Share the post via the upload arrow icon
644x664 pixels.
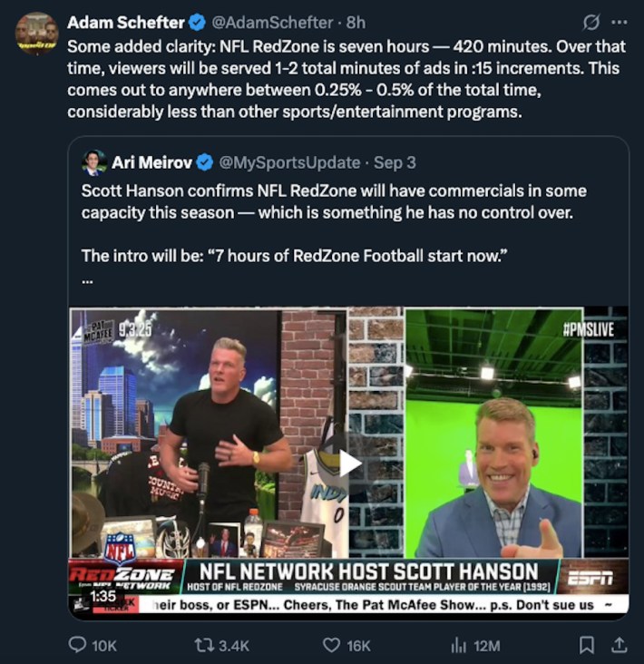[619, 645]
